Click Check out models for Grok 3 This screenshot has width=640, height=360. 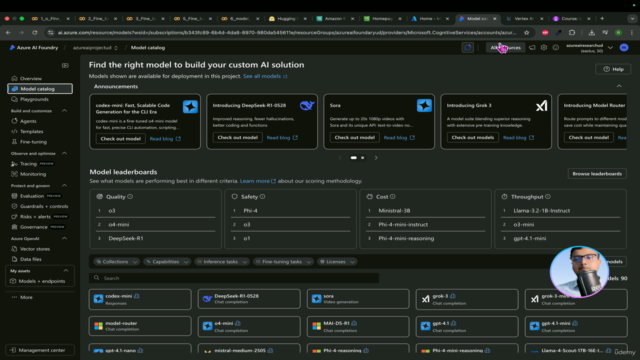(x=473, y=138)
